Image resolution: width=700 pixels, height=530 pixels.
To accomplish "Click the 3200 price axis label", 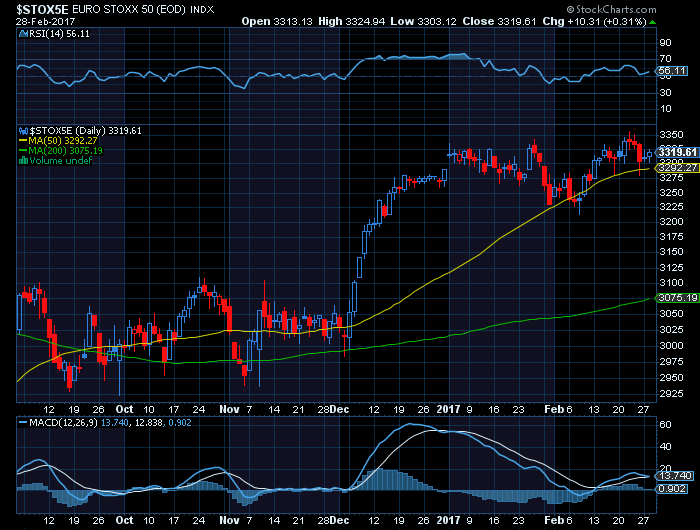I will tap(671, 222).
